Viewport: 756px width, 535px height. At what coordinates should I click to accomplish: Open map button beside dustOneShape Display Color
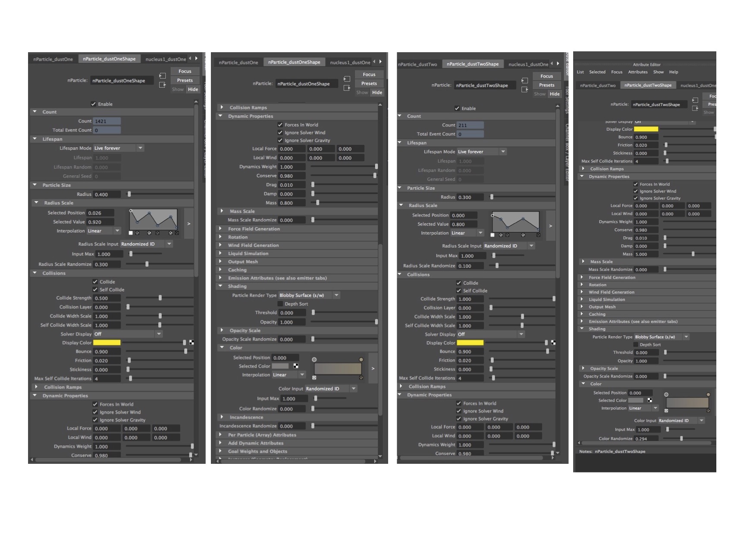(191, 343)
